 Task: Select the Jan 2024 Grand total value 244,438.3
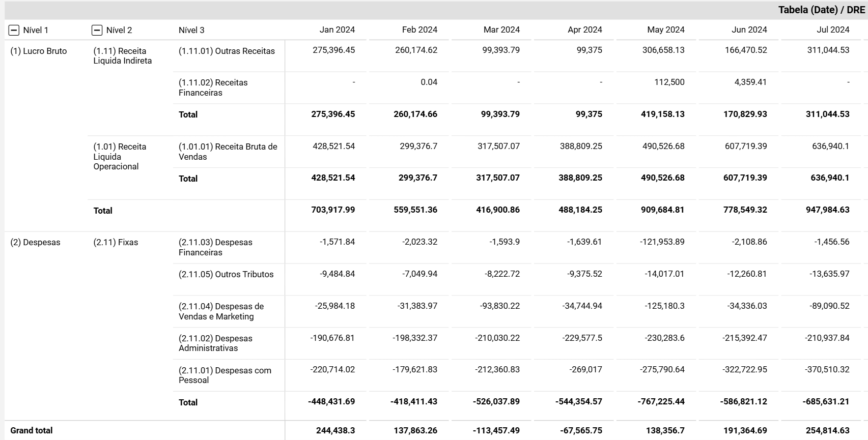(335, 431)
